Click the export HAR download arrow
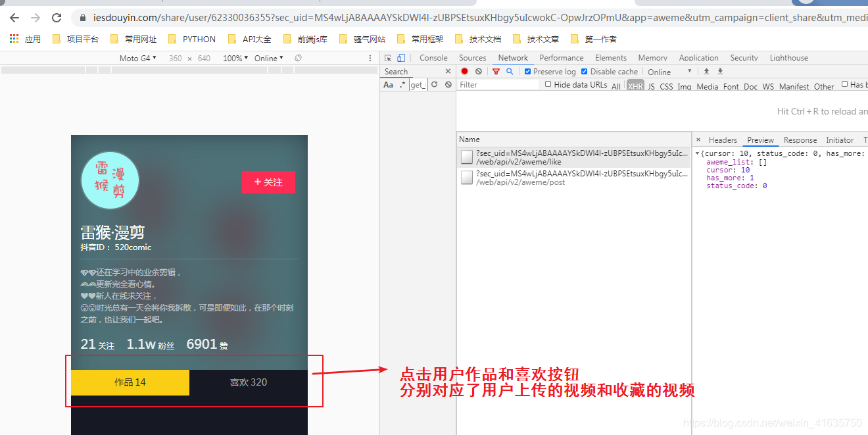 720,71
